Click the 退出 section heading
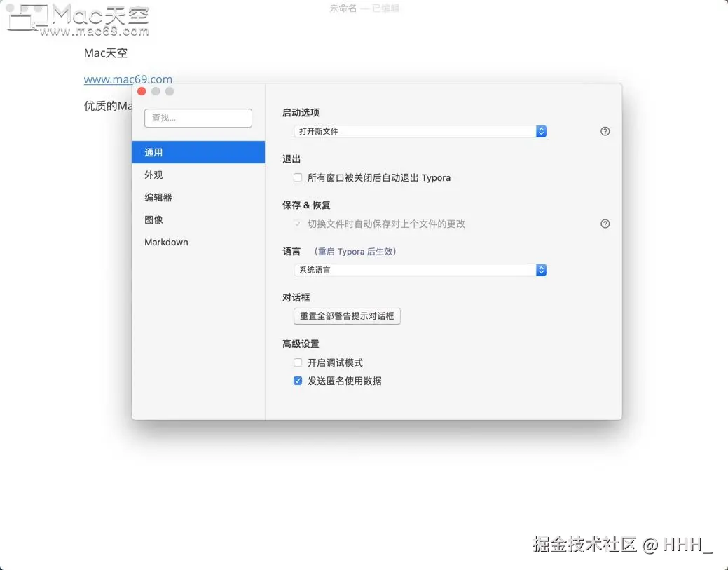The width and height of the screenshot is (728, 570). pyautogui.click(x=291, y=159)
